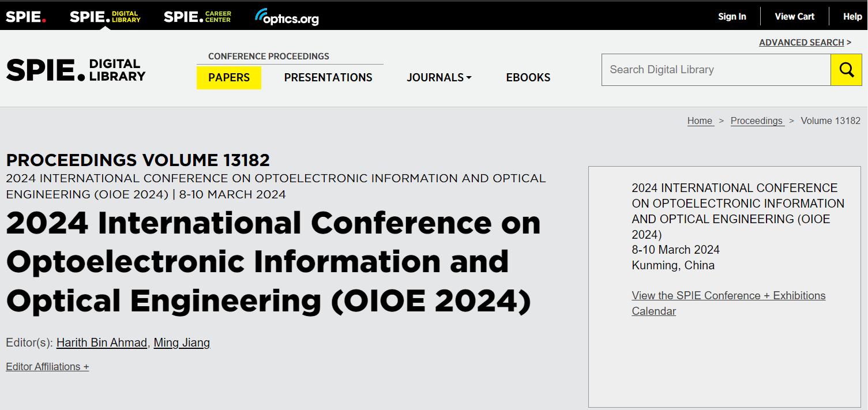Expand the Journals dropdown menu

(439, 77)
